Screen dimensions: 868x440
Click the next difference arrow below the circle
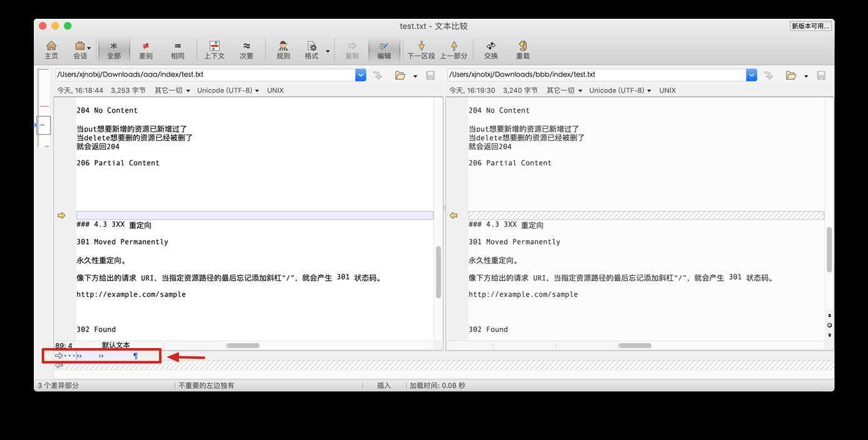829,335
